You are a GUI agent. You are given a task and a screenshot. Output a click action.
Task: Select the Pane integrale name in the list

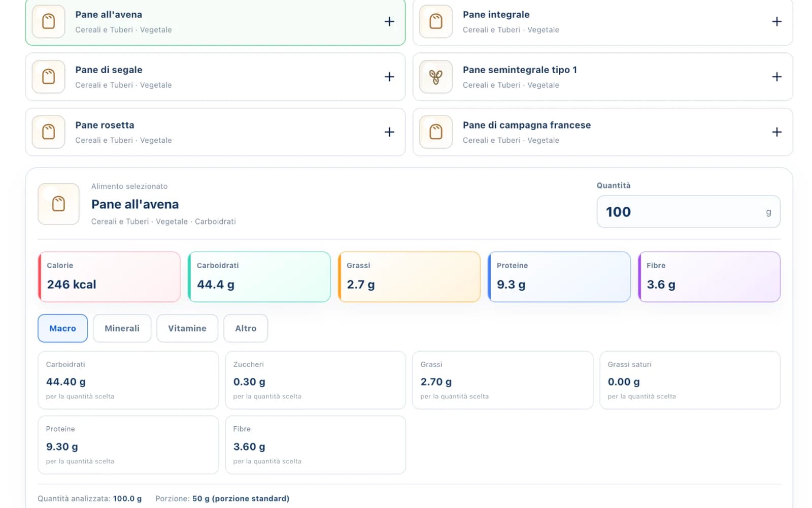coord(496,15)
